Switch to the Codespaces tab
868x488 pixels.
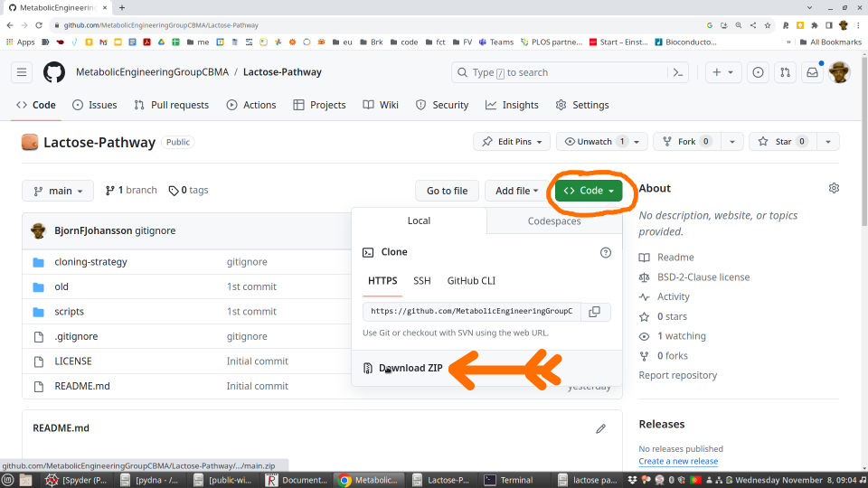point(553,221)
